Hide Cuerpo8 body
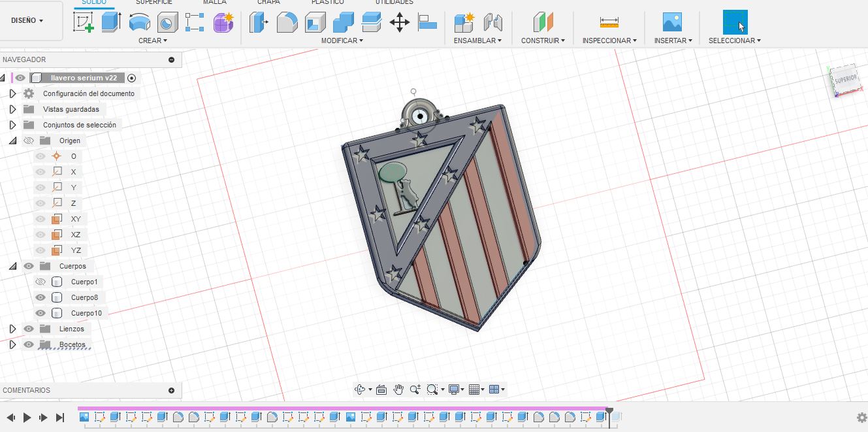The width and height of the screenshot is (868, 432). click(40, 297)
